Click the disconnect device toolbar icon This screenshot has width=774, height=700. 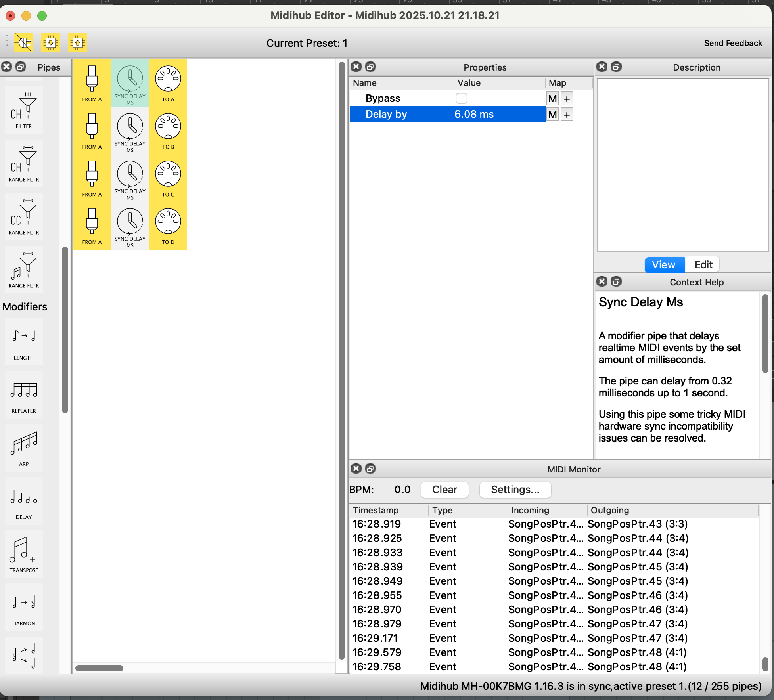[x=24, y=42]
